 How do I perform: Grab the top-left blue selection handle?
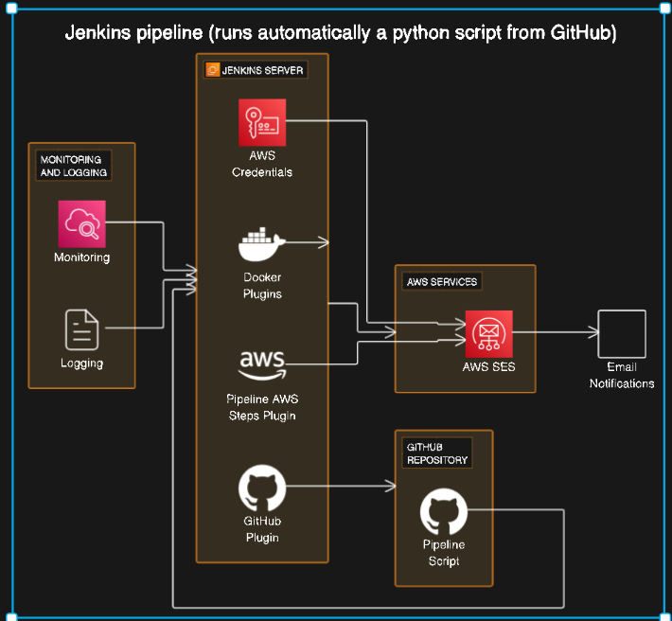point(11,8)
